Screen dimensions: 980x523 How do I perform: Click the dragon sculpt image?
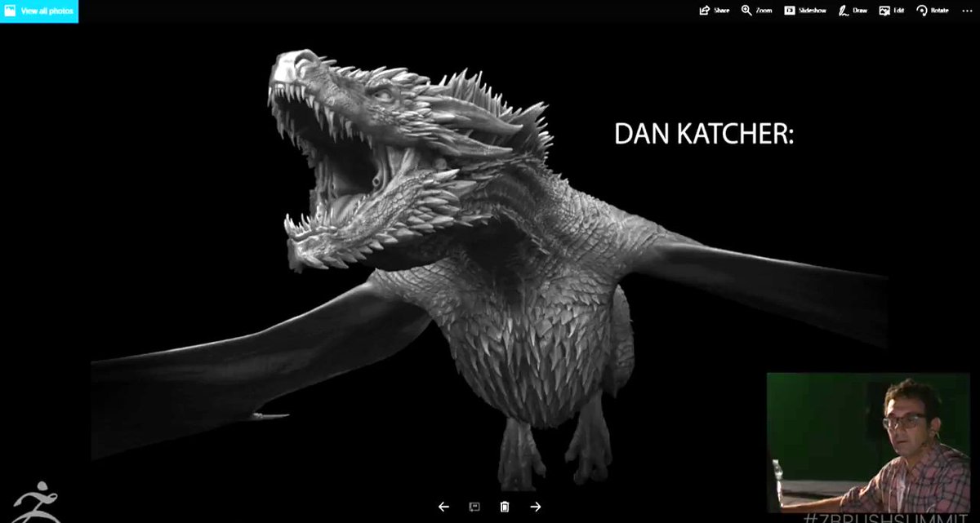coord(490,269)
